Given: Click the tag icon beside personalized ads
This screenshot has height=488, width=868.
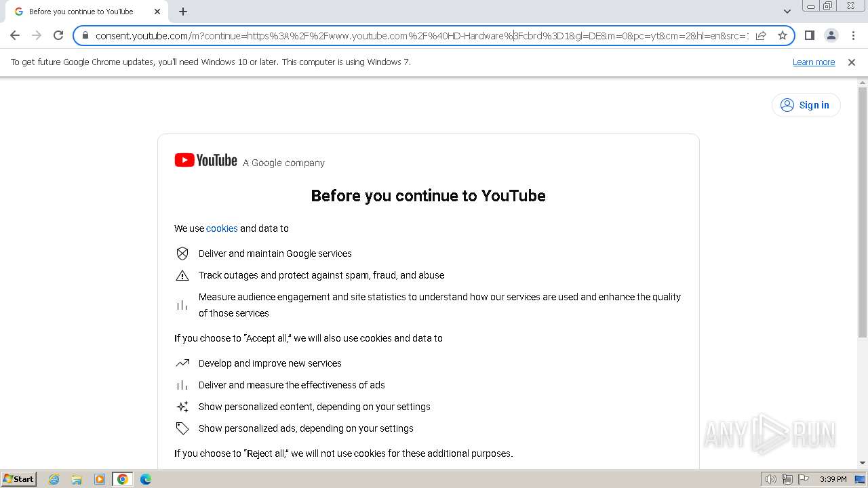Looking at the screenshot, I should pos(182,428).
